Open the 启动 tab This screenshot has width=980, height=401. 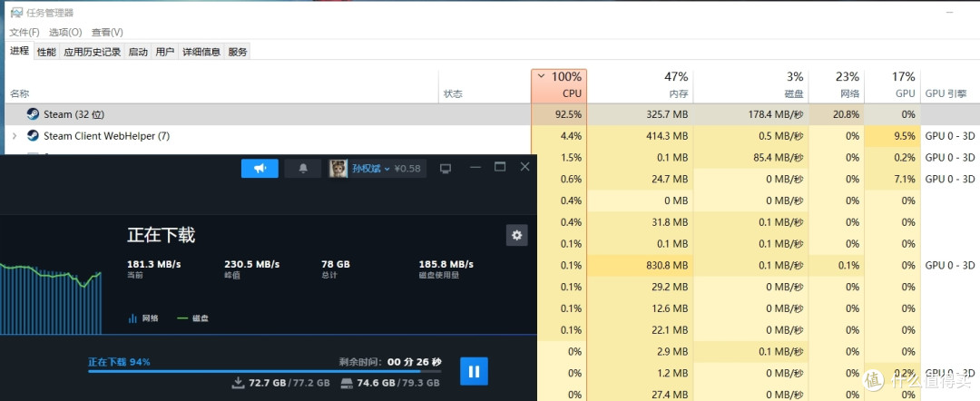[138, 53]
